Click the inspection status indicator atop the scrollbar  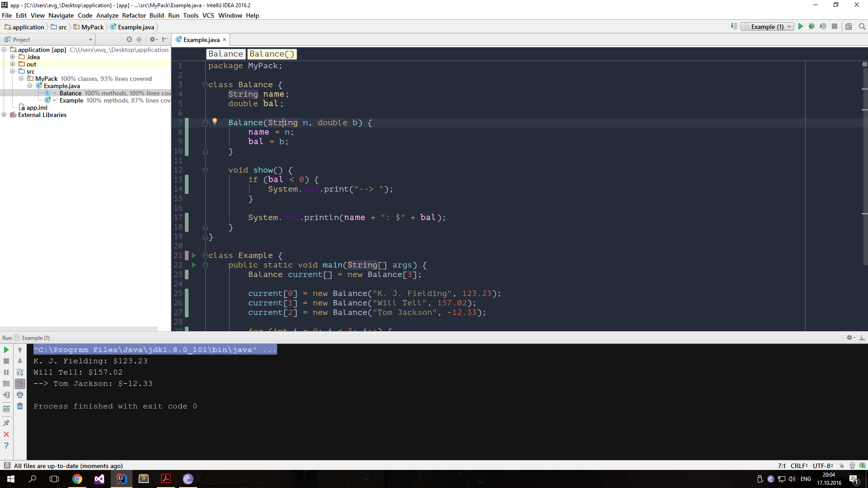864,64
